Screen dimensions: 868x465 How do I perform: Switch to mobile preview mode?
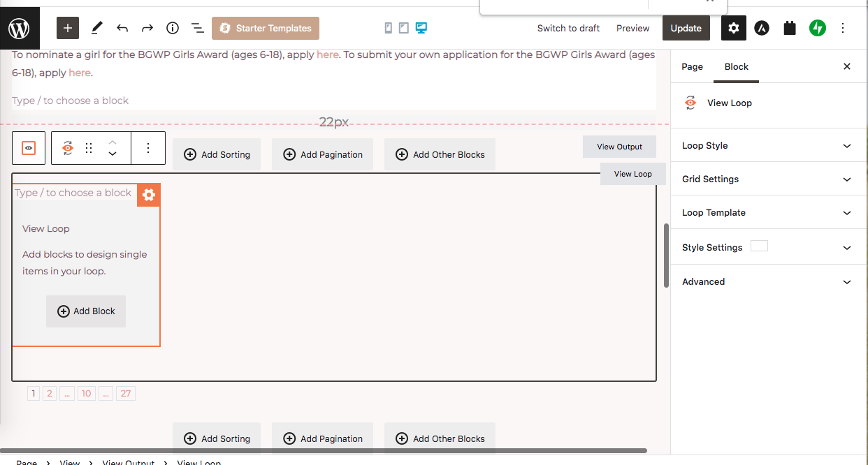389,28
